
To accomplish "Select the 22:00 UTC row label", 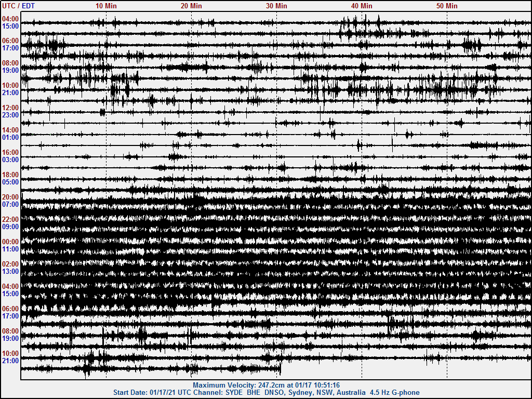I will (x=10, y=219).
